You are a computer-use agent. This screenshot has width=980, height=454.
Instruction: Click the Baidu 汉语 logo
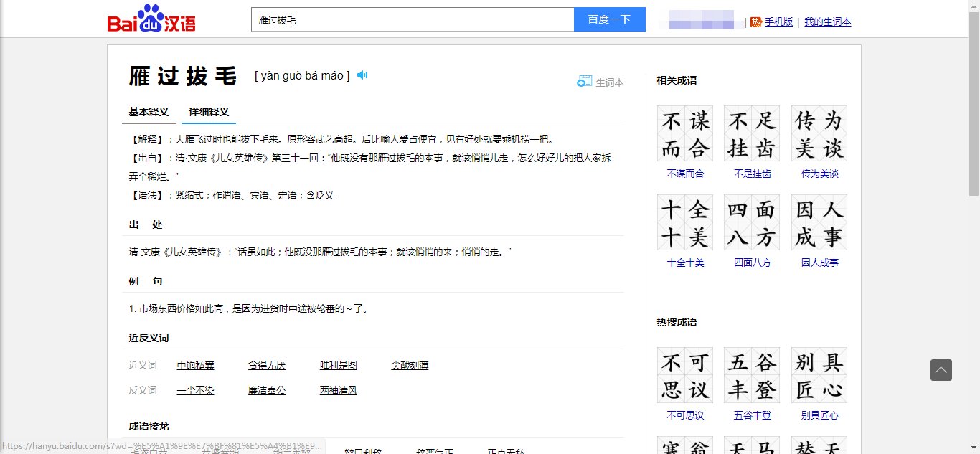coord(151,19)
